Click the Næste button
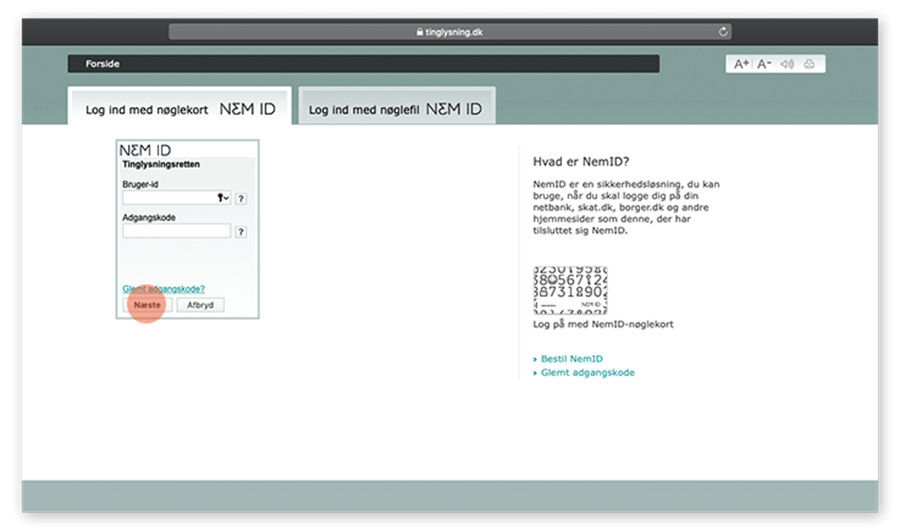Viewport: 900px width, 531px height. pos(147,305)
